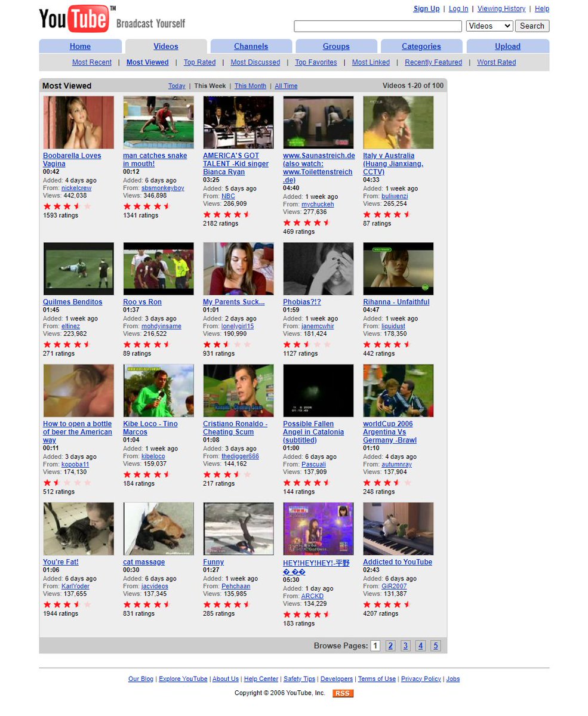Click the search input field
The height and width of the screenshot is (716, 588).
coord(377,26)
